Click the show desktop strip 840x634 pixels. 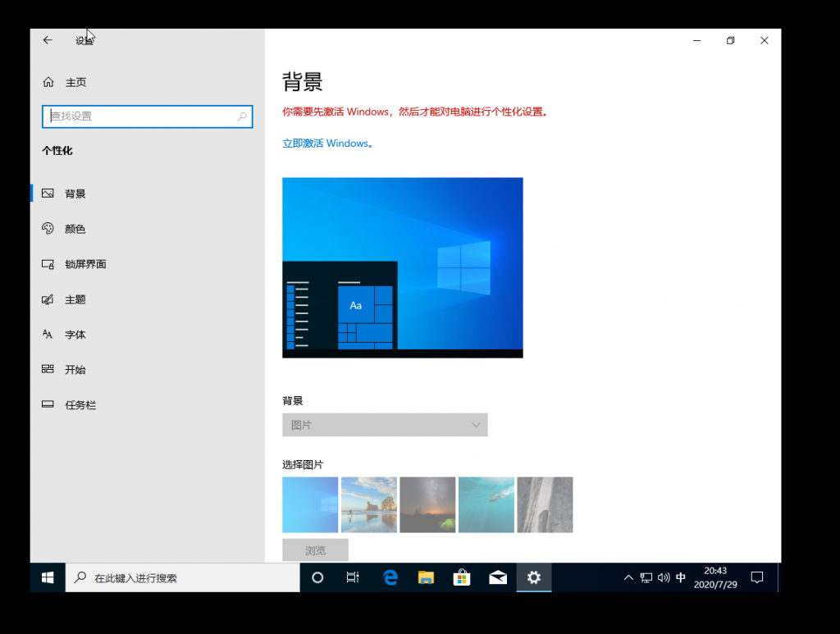coord(779,577)
